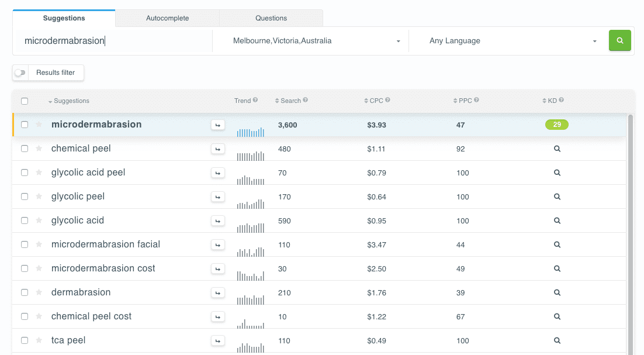Tick checkbox for microdermabrasion row

(25, 125)
